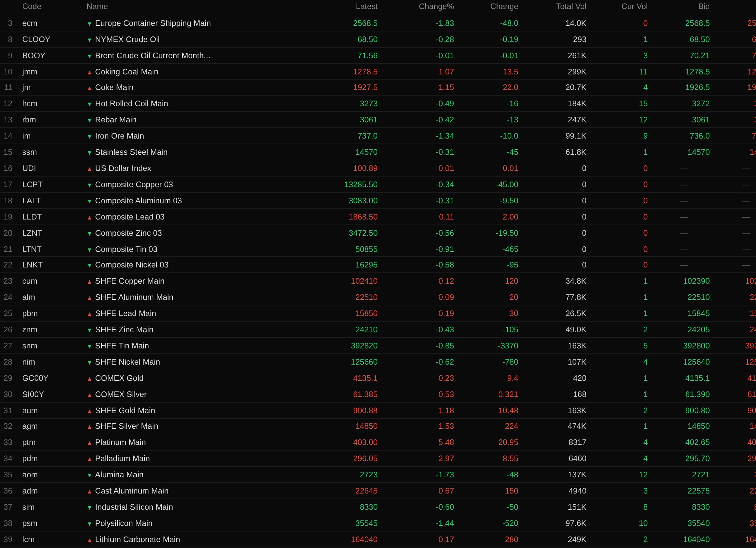
Task: Click the up arrow beside Composite Lead 03
Action: (89, 218)
